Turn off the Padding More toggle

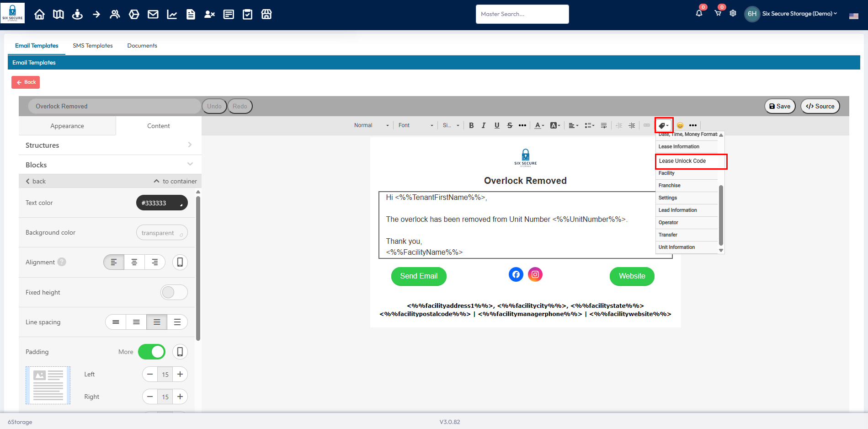pos(152,352)
